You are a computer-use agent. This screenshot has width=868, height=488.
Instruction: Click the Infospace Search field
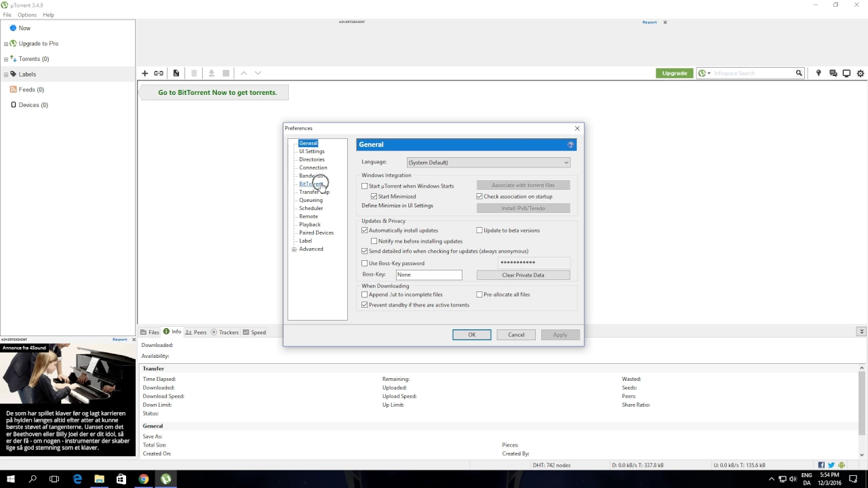click(x=753, y=73)
